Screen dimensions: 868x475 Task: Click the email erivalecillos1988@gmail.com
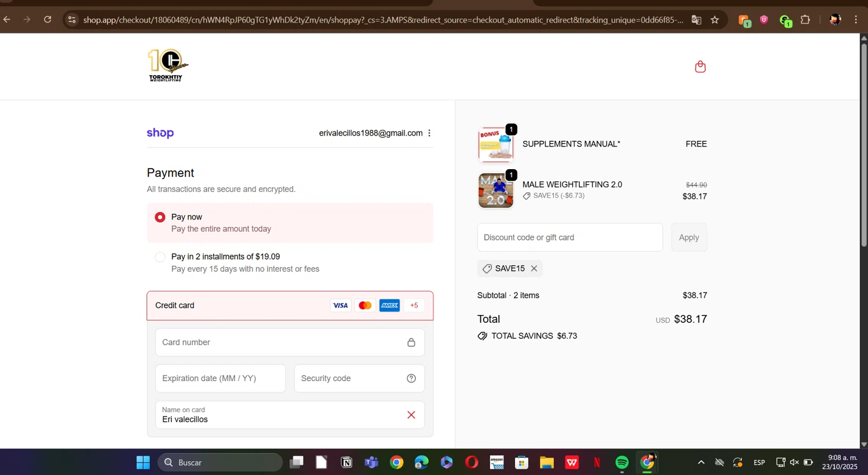click(x=371, y=133)
